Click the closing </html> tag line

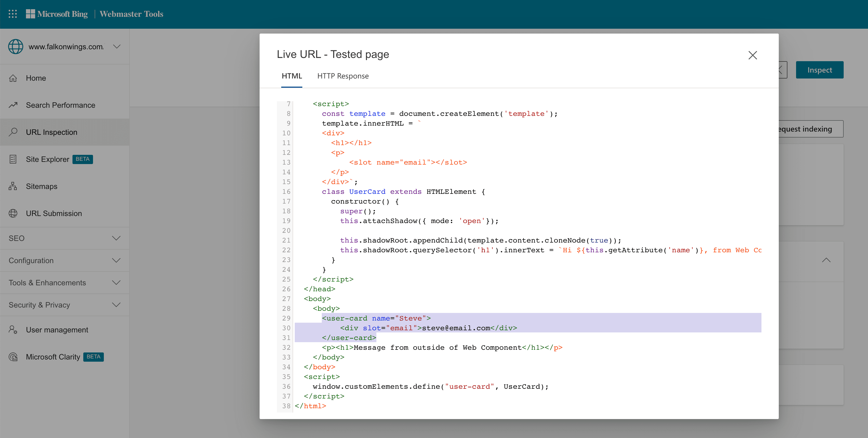pos(310,406)
